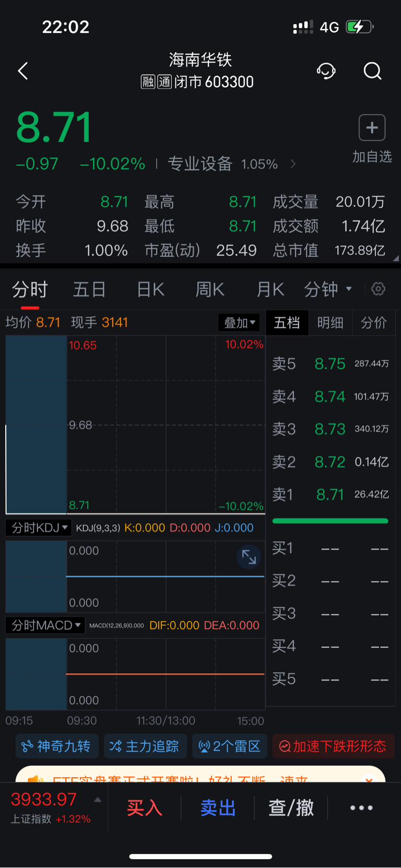Screen dimensions: 401x868
Task: Tap the 买5 bid row
Action: [331, 679]
